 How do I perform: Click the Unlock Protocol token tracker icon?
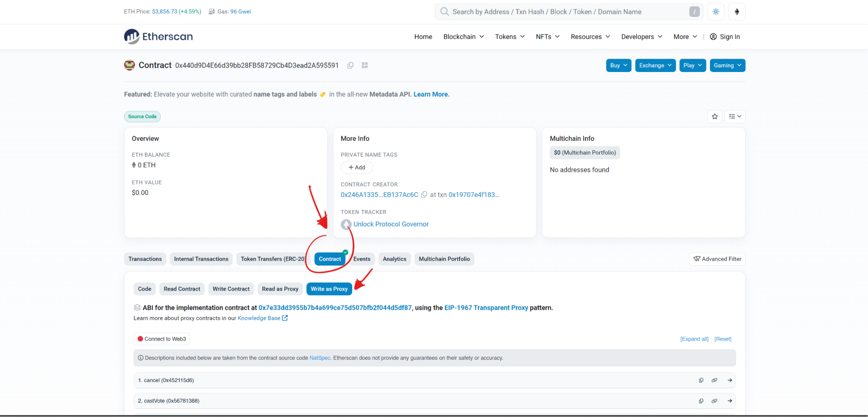tap(346, 224)
